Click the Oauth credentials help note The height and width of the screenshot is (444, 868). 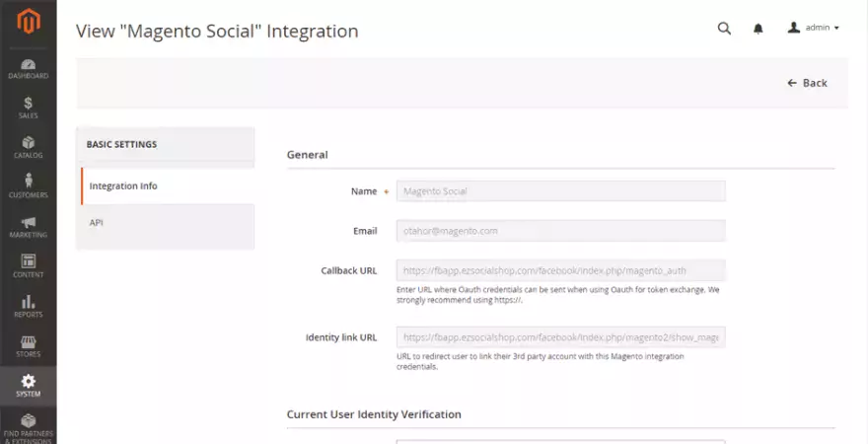coord(557,295)
